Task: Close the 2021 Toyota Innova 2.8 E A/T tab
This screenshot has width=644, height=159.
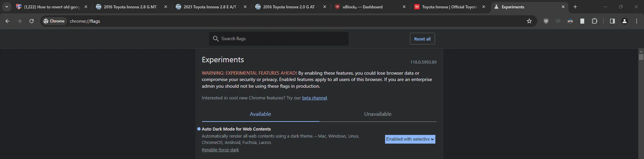Action: 245,7
